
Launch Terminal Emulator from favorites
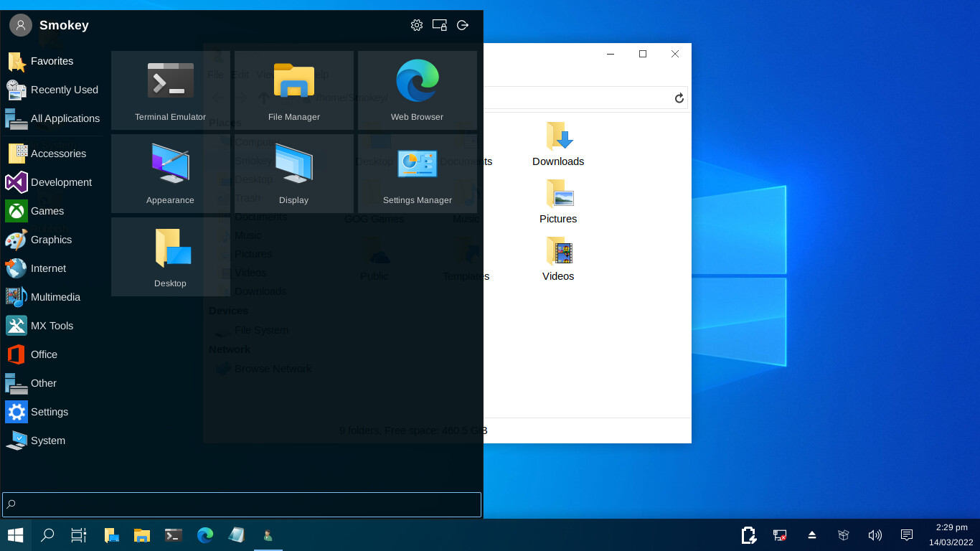(x=170, y=90)
